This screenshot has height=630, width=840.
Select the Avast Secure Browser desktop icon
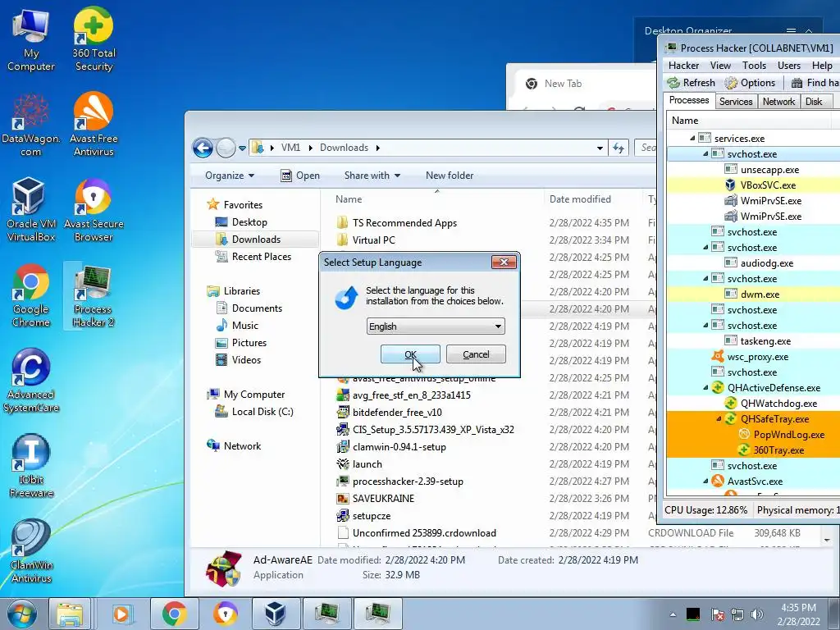(94, 210)
